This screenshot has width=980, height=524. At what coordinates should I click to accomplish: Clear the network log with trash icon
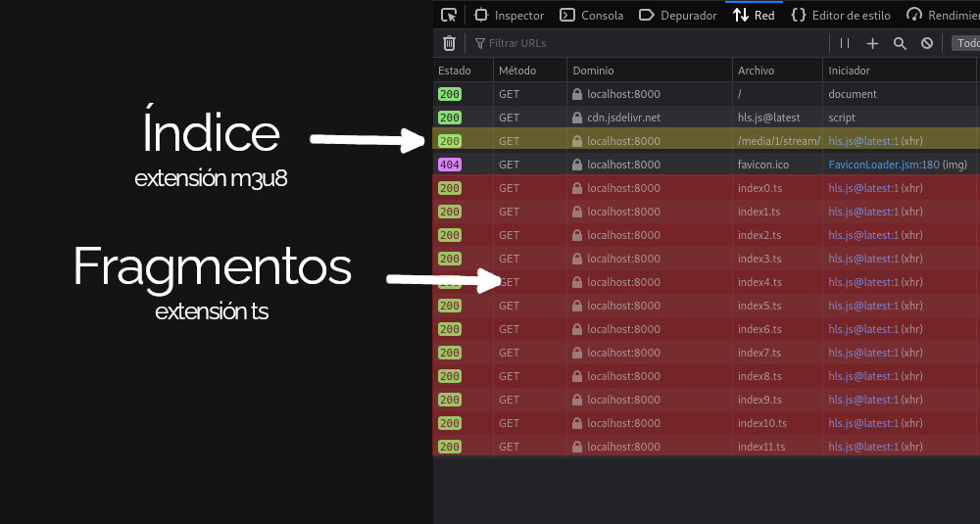449,43
